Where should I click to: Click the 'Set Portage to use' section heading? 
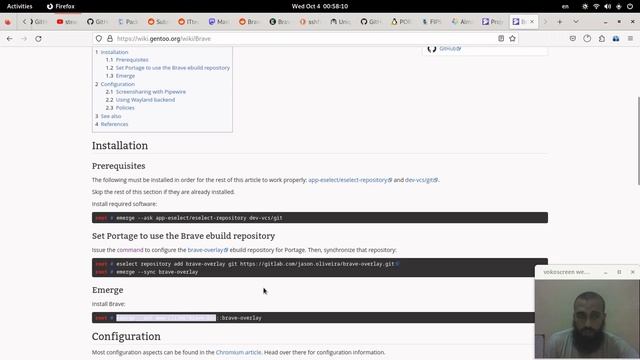pos(183,236)
